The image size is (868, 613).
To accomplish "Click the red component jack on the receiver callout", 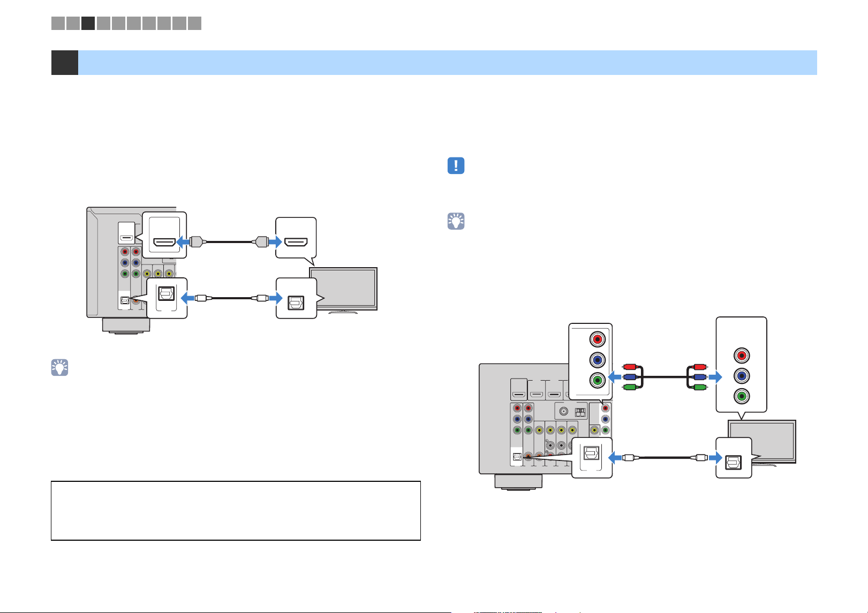I will click(597, 339).
